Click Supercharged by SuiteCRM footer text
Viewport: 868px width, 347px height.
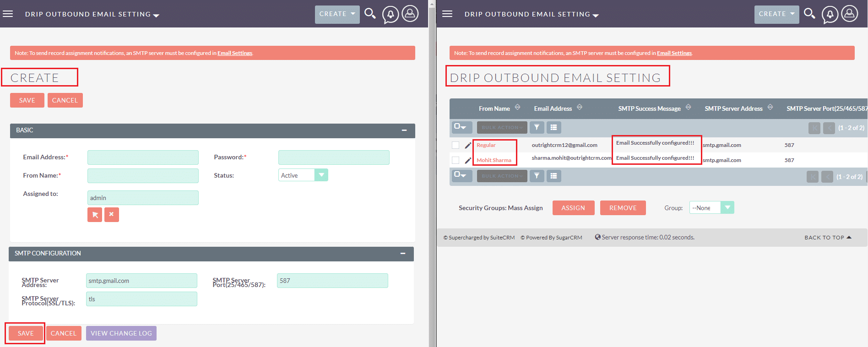(479, 238)
